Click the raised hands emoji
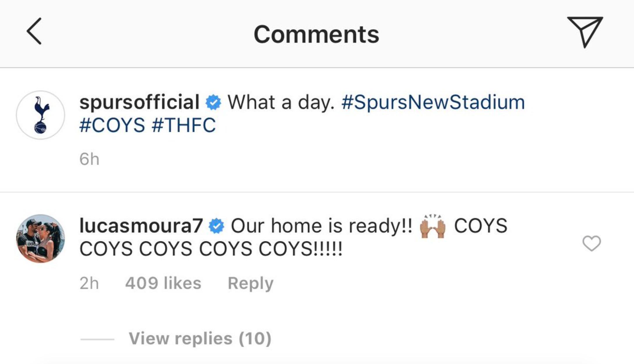Viewport: 634px width, 364px height. point(433,226)
